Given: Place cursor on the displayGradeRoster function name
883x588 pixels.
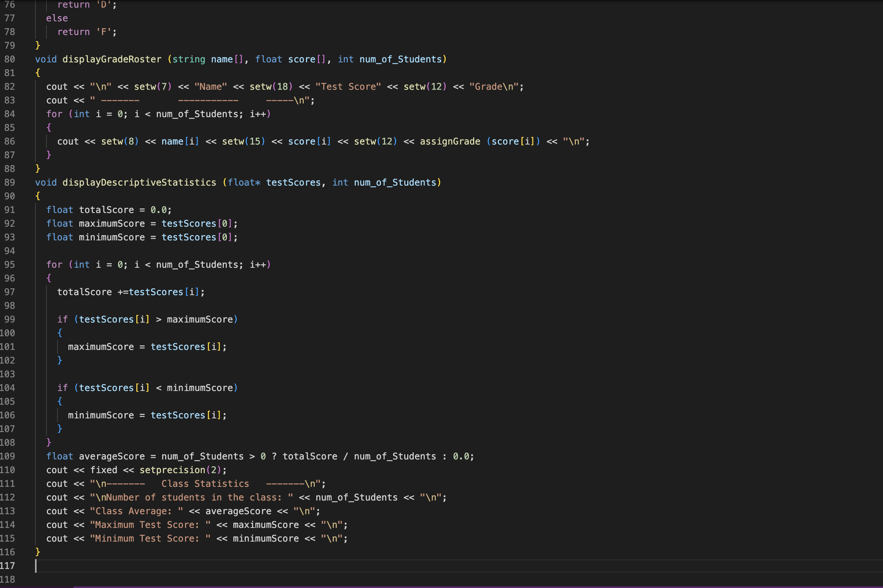Looking at the screenshot, I should (112, 59).
